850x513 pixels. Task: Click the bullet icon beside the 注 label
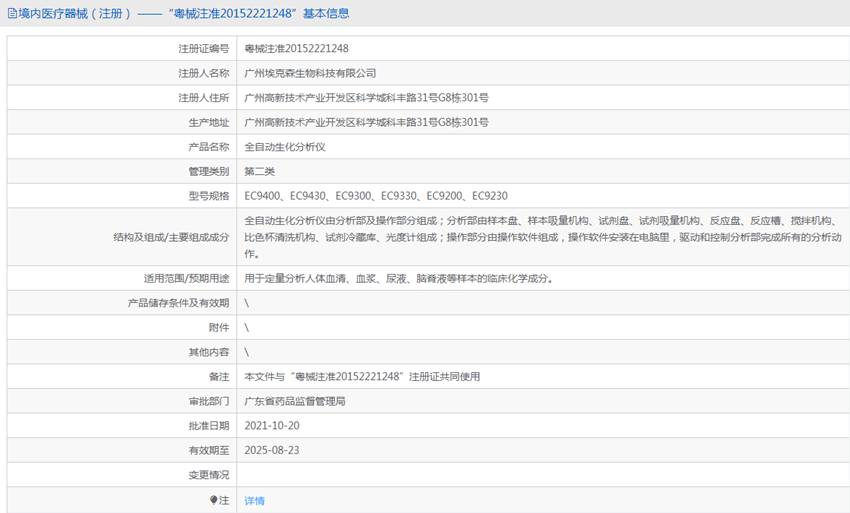pyautogui.click(x=214, y=500)
